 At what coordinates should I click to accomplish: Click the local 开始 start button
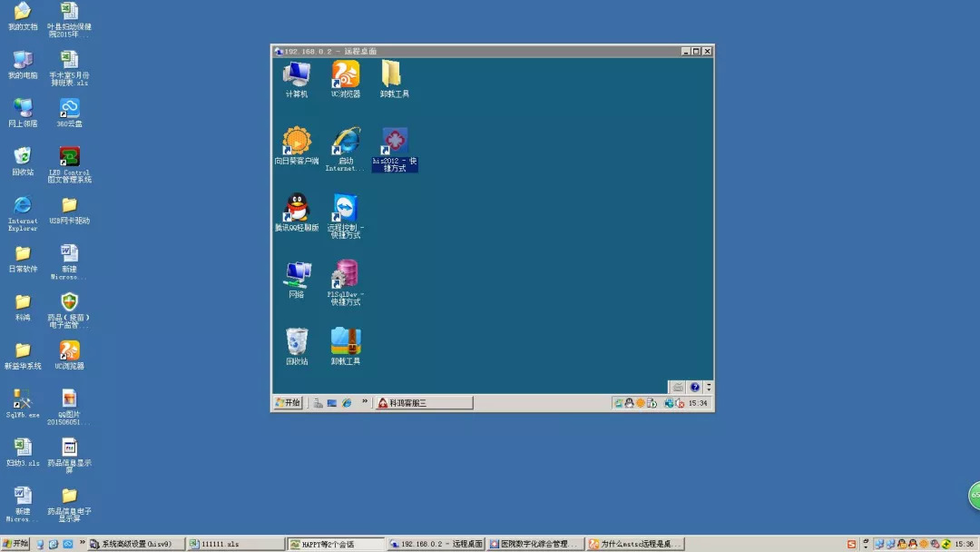tap(15, 544)
